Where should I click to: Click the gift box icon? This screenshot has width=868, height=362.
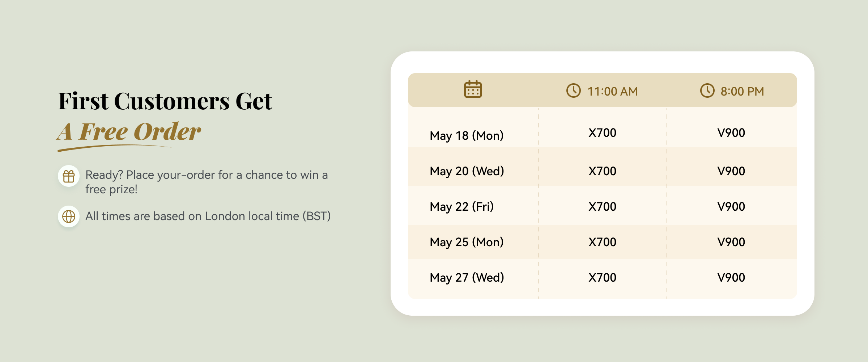pos(69,176)
